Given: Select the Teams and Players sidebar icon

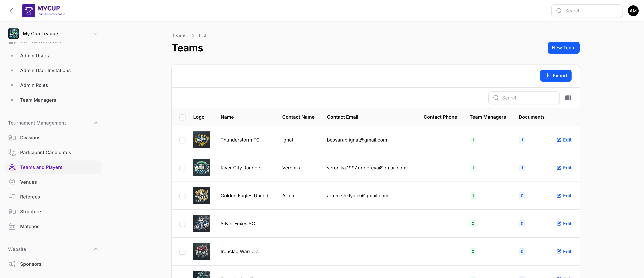Looking at the screenshot, I should tap(12, 167).
